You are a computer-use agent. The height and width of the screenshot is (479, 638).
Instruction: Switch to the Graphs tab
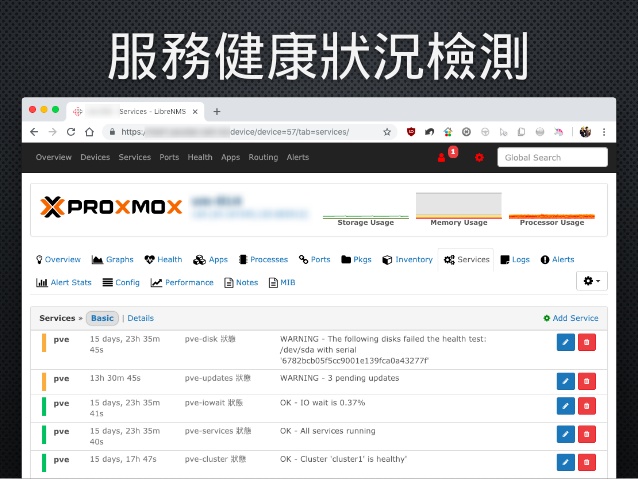113,260
